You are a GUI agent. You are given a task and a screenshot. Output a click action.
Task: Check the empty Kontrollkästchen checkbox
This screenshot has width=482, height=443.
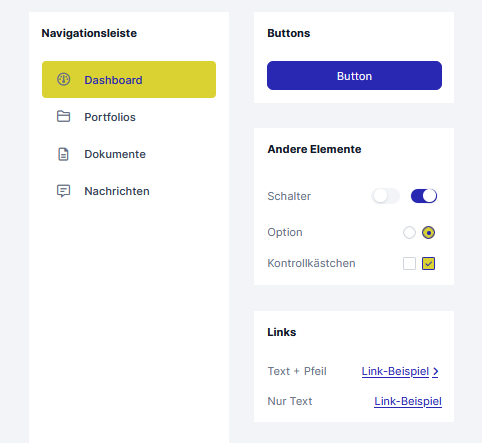[409, 263]
